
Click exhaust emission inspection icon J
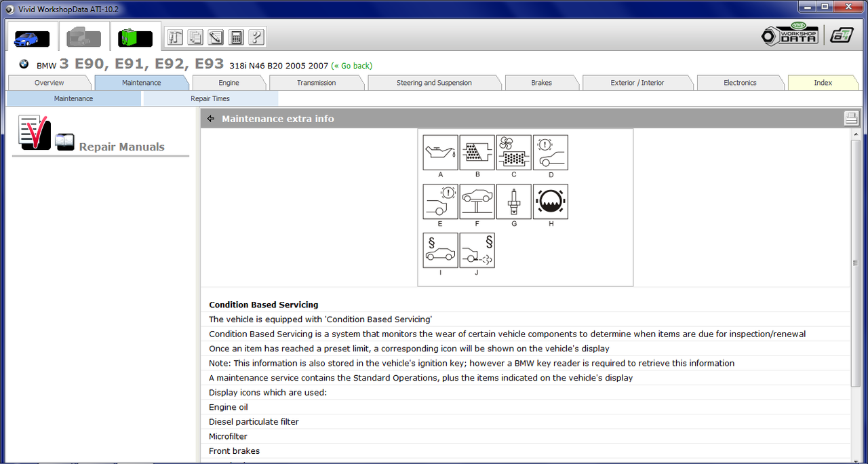pos(477,250)
